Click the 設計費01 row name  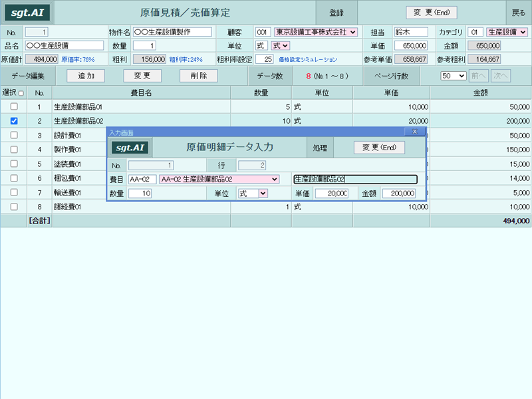click(68, 136)
